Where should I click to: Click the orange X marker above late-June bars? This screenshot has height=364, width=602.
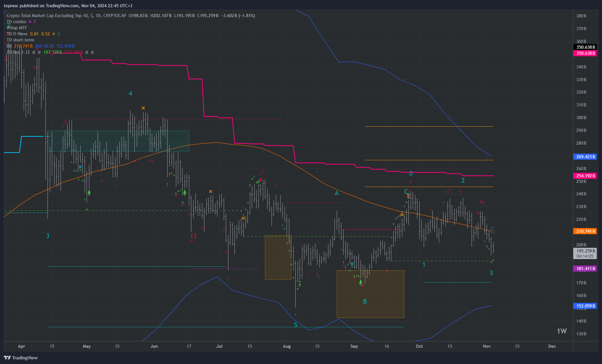click(x=211, y=192)
